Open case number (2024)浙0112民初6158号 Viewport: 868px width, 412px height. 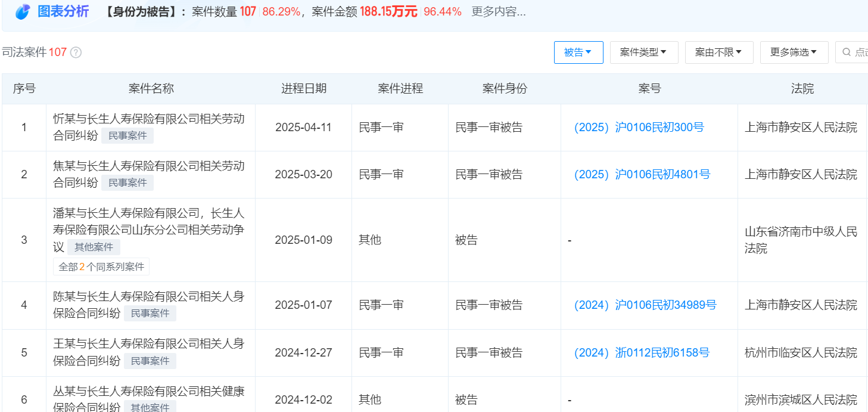click(642, 353)
